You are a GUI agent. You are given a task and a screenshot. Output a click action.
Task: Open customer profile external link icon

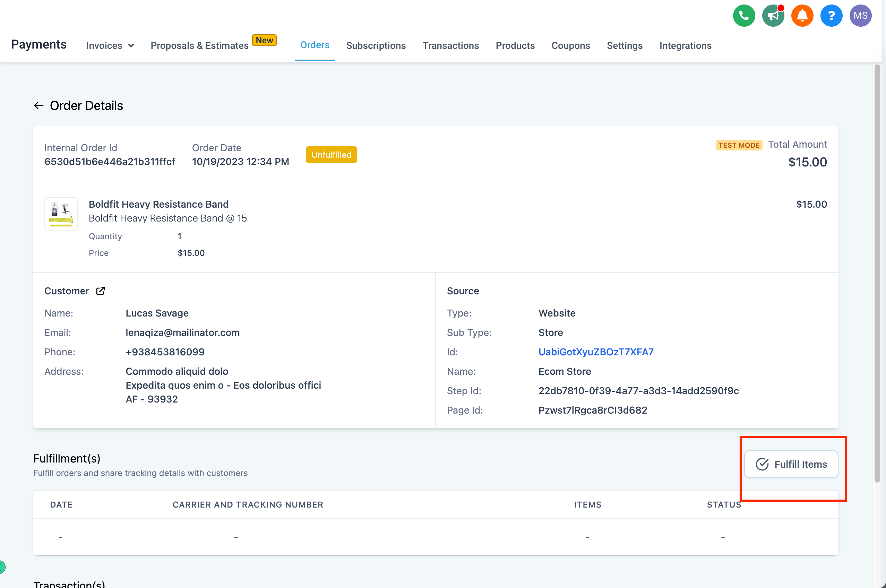pos(101,291)
